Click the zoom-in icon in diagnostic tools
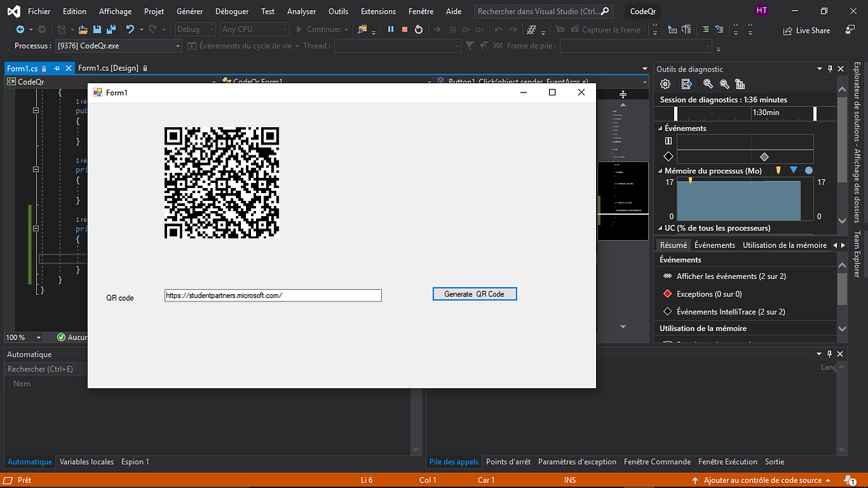The height and width of the screenshot is (488, 868). pyautogui.click(x=707, y=84)
